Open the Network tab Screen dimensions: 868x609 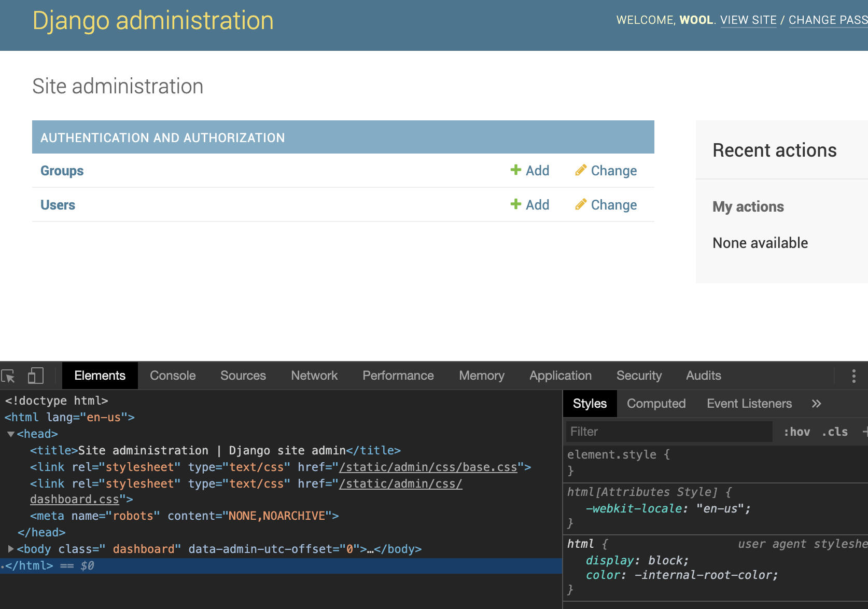(x=314, y=376)
